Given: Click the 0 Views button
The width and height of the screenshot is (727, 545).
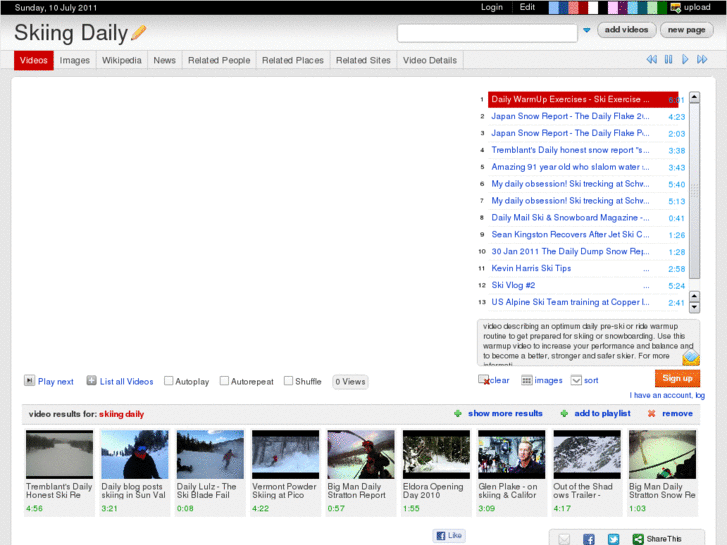Looking at the screenshot, I should 350,382.
